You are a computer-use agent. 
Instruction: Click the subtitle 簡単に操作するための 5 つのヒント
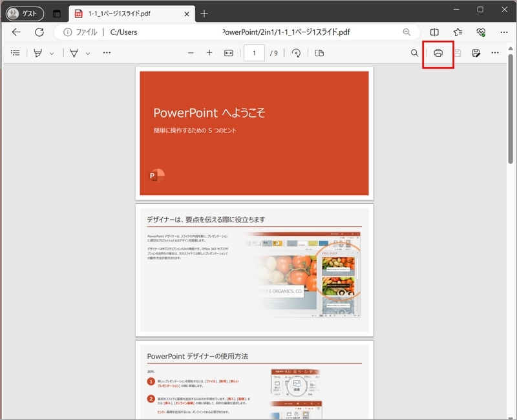pyautogui.click(x=195, y=131)
